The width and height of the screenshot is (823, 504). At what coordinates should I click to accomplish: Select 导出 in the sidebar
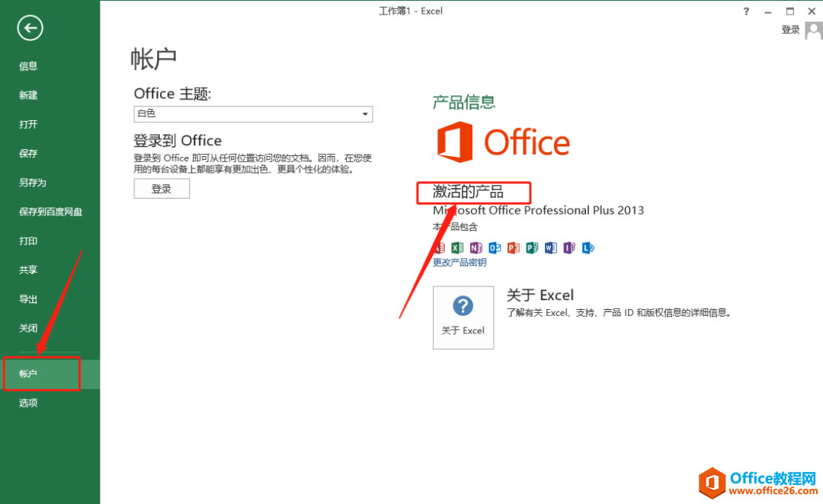(x=28, y=299)
